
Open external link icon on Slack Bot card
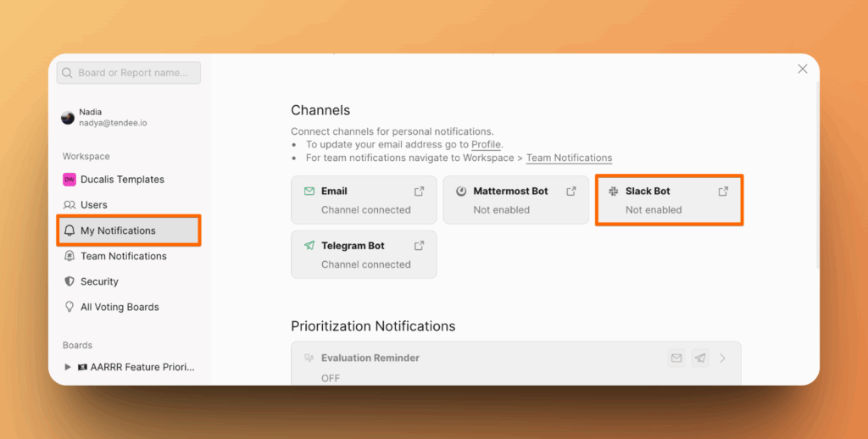click(x=723, y=192)
